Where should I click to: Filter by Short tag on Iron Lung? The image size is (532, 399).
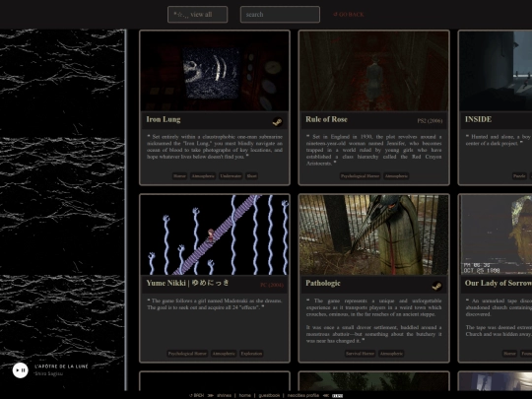252,175
